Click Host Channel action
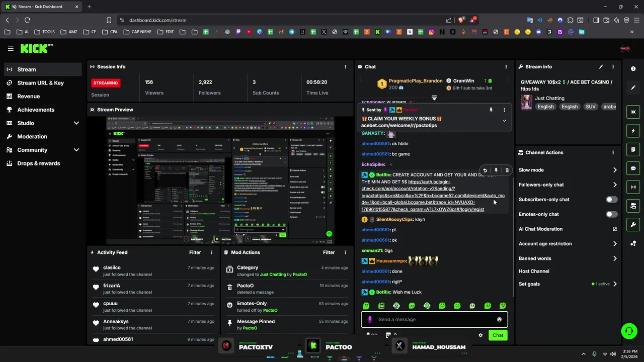Image resolution: width=644 pixels, height=362 pixels. 534,271
